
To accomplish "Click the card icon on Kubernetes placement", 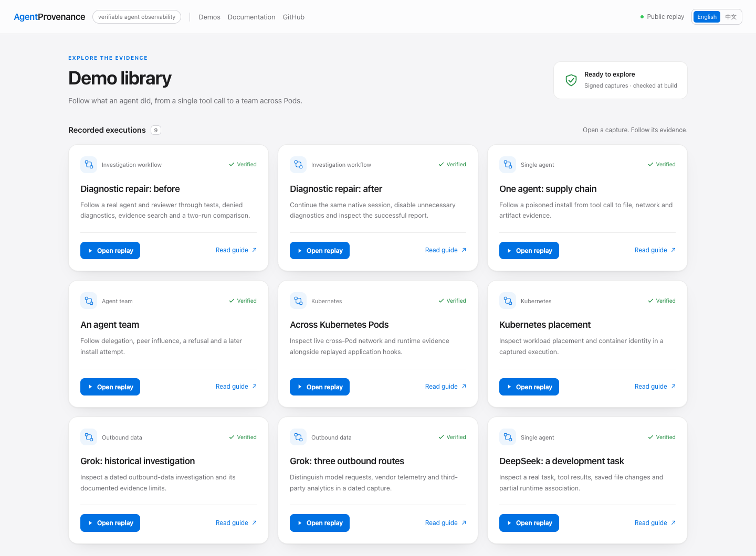I will pos(508,301).
